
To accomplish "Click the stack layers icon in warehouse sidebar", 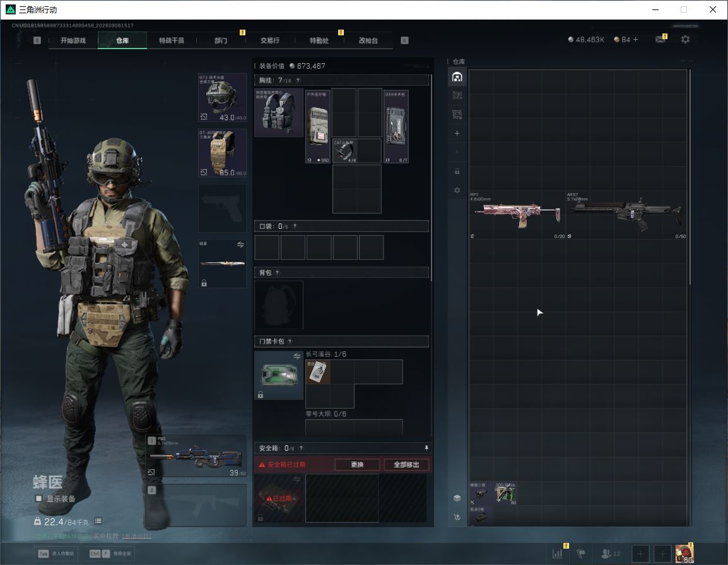I will click(x=457, y=498).
